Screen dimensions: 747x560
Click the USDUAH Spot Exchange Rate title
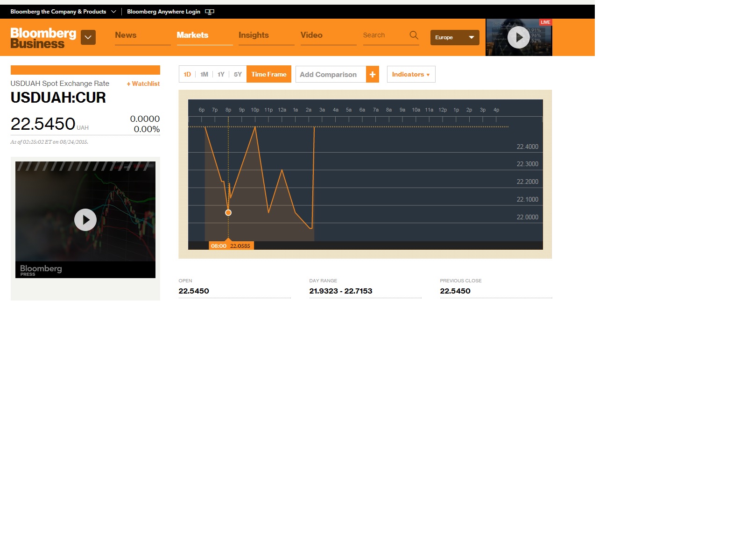click(x=60, y=84)
